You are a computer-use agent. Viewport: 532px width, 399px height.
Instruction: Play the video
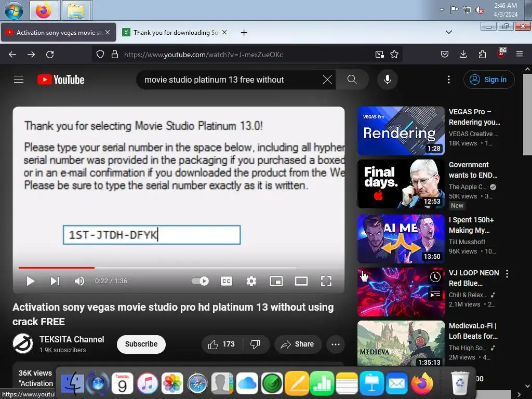click(31, 281)
